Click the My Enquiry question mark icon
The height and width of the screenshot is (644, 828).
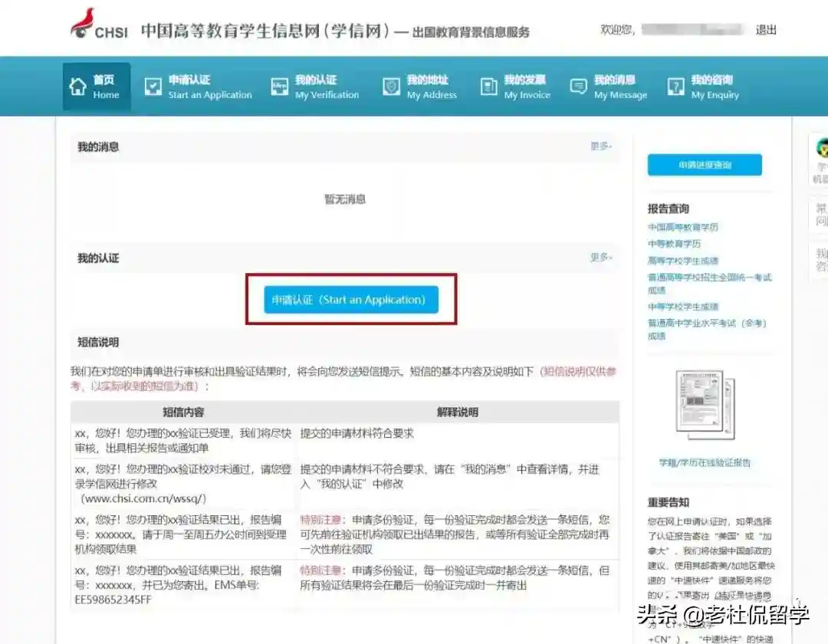tap(675, 87)
